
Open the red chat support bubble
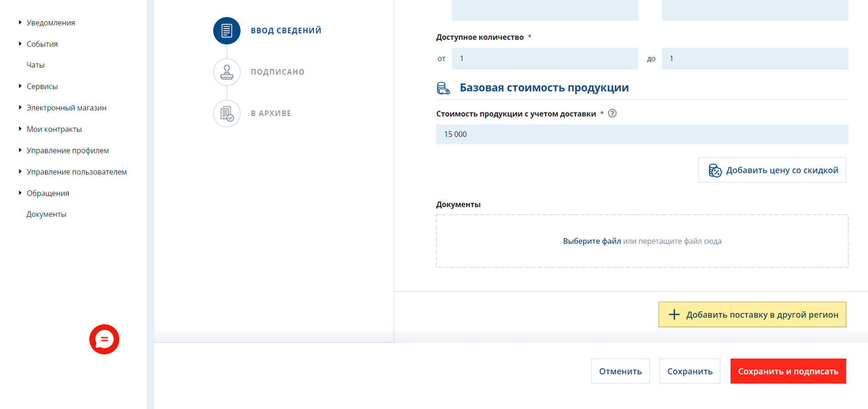(x=104, y=340)
